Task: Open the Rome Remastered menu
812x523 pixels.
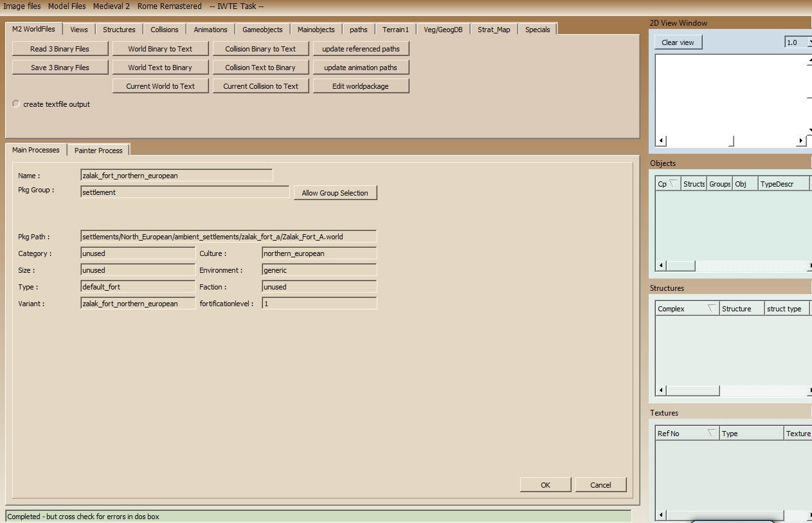Action: pos(169,6)
